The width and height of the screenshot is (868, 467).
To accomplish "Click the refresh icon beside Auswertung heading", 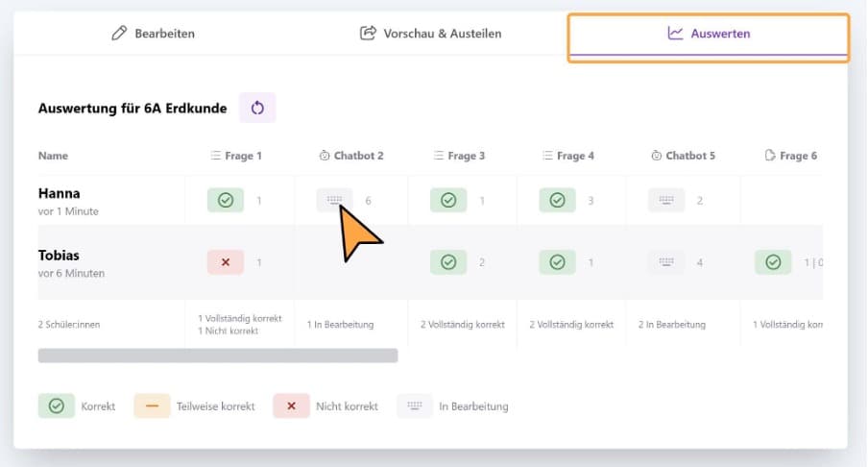I will [257, 108].
